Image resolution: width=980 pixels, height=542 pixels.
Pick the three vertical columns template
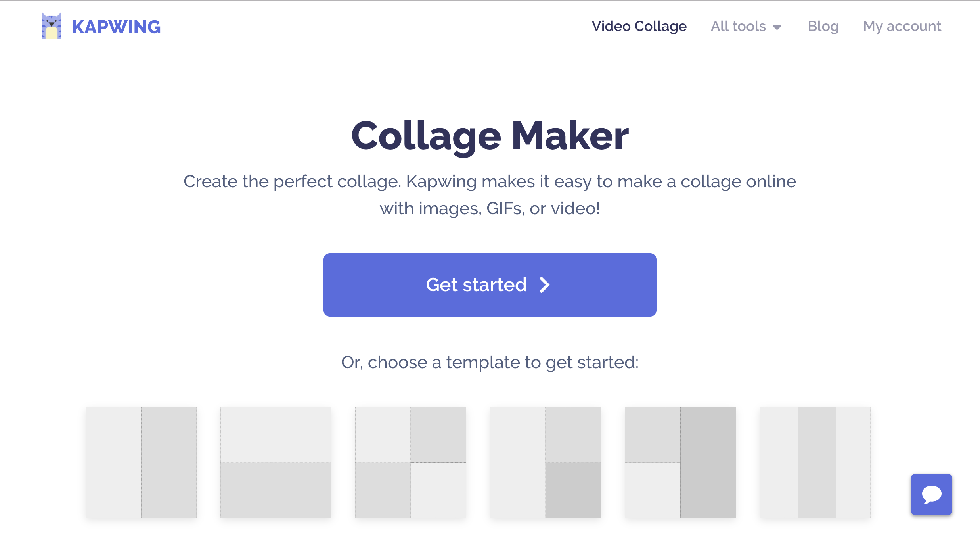(x=815, y=463)
